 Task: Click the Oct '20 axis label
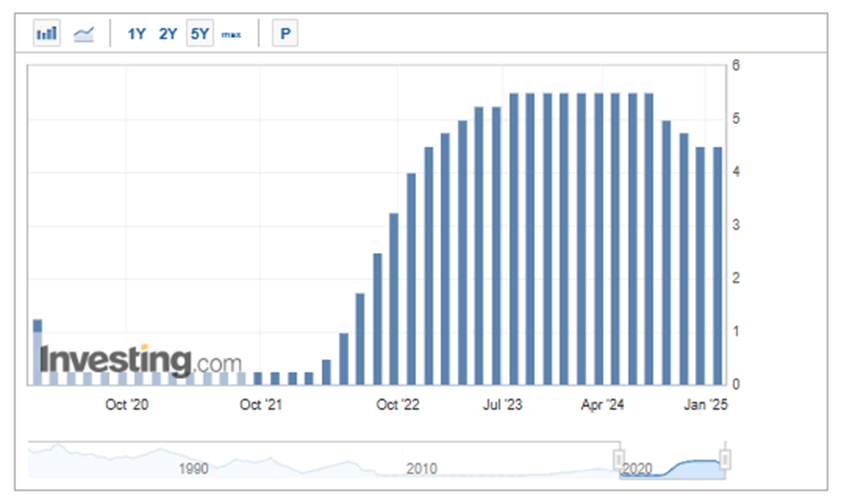click(126, 405)
